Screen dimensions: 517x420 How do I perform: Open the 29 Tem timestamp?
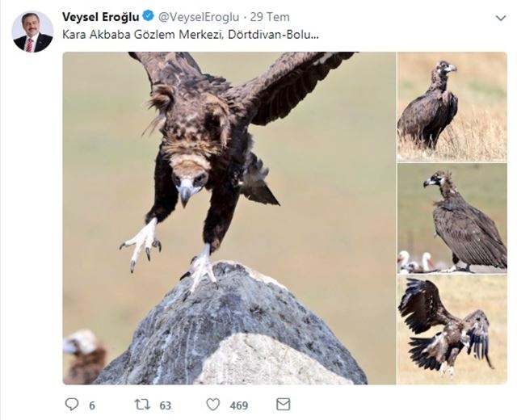coord(270,17)
